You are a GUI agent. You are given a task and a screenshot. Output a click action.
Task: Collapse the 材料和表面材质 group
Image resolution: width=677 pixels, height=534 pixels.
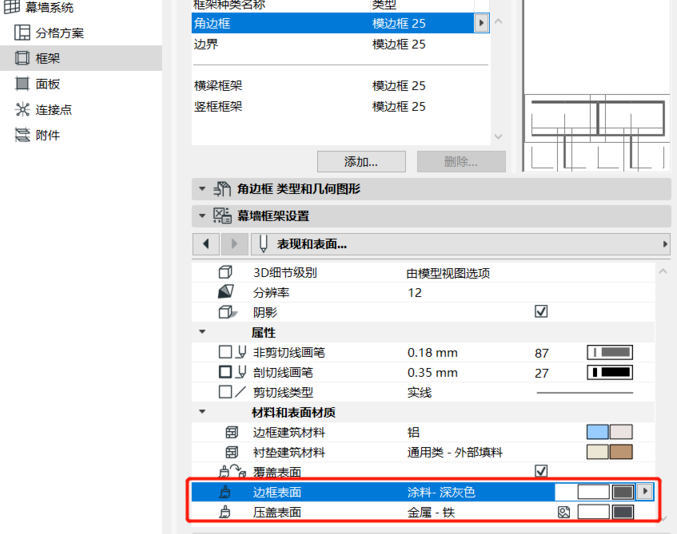[202, 412]
